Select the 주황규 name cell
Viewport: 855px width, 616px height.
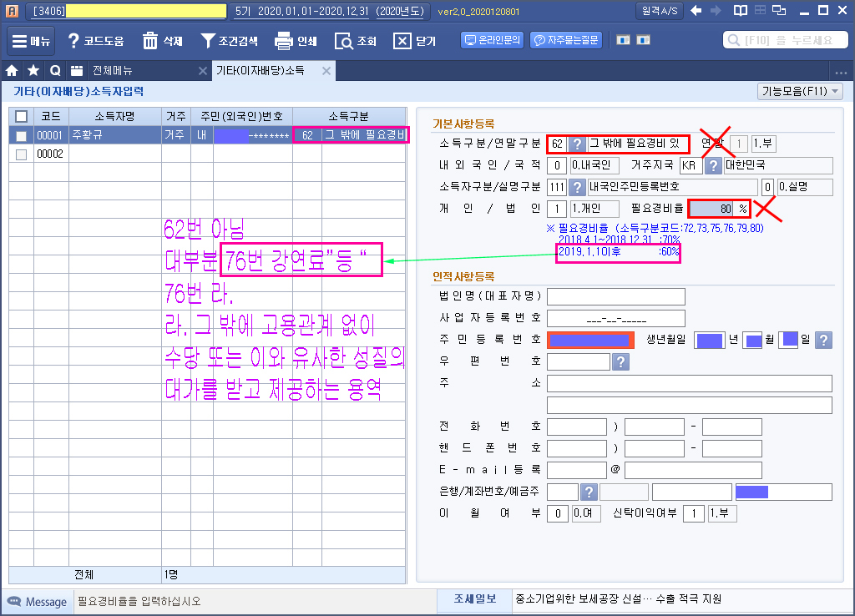coord(114,135)
